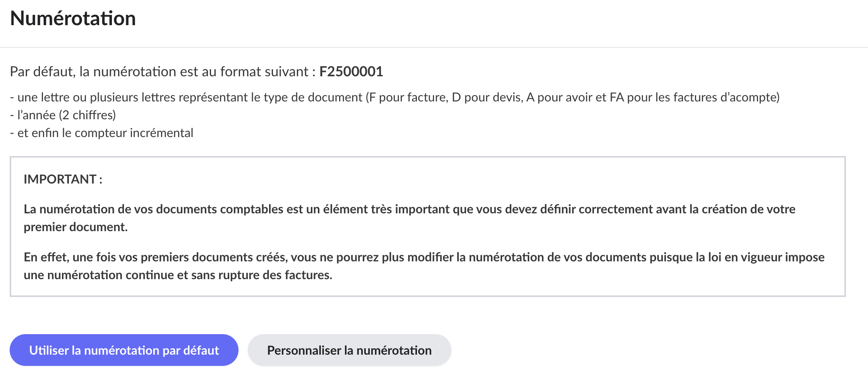Click Utiliser la numérotation par défaut button
Screen dimensions: 868x381
tap(124, 350)
